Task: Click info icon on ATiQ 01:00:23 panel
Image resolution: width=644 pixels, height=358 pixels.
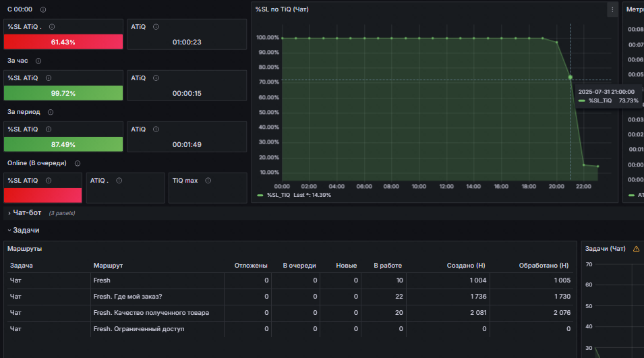Action: tap(156, 27)
